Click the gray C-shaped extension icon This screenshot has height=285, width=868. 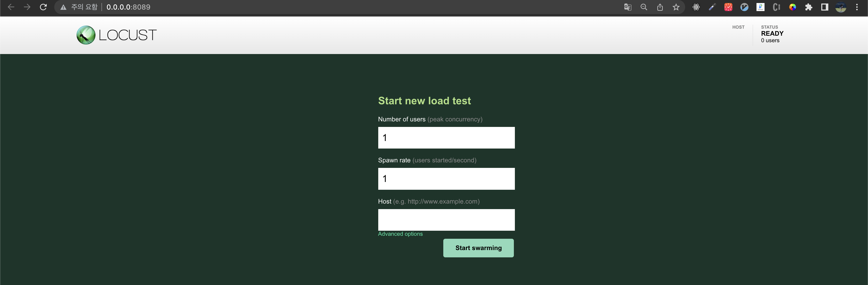click(777, 7)
